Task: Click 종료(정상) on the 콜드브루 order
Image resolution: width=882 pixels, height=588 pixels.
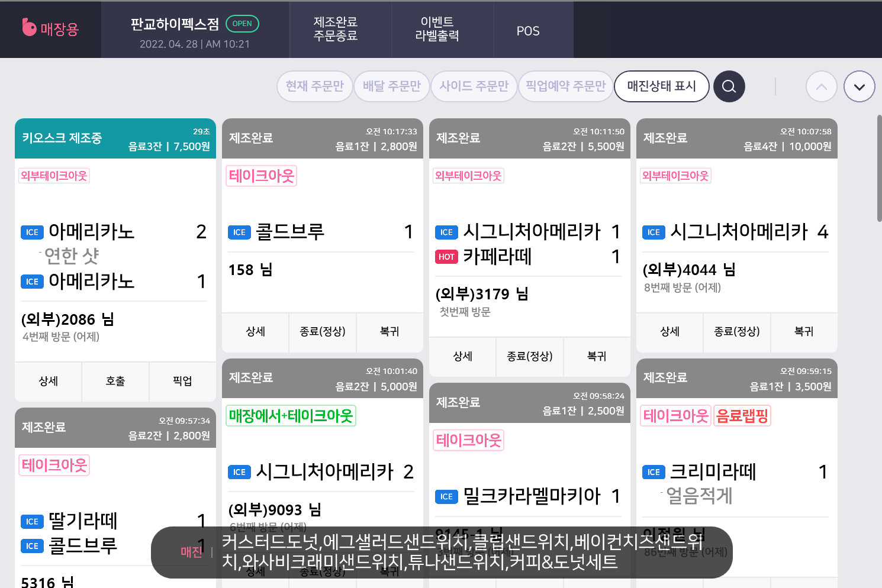Action: coord(322,332)
